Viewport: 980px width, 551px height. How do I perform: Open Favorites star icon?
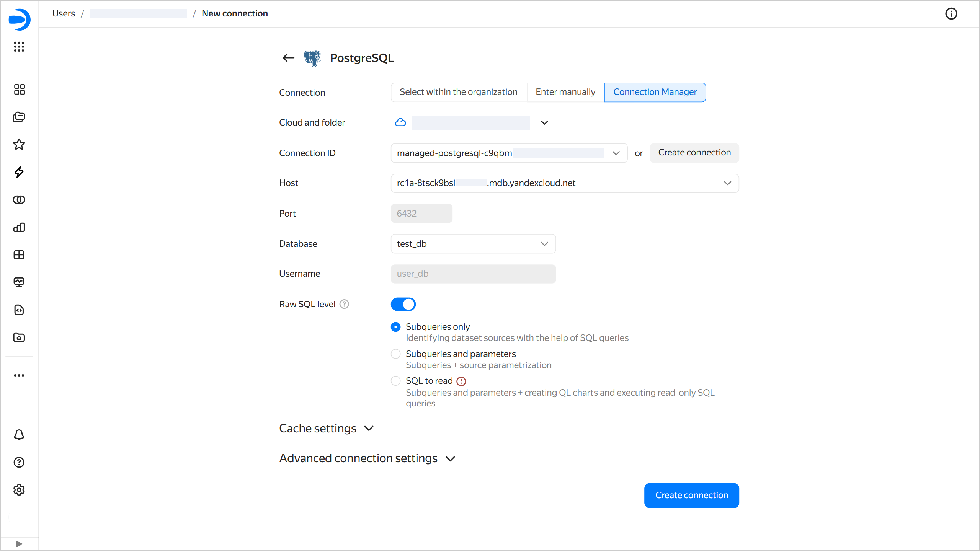point(19,144)
